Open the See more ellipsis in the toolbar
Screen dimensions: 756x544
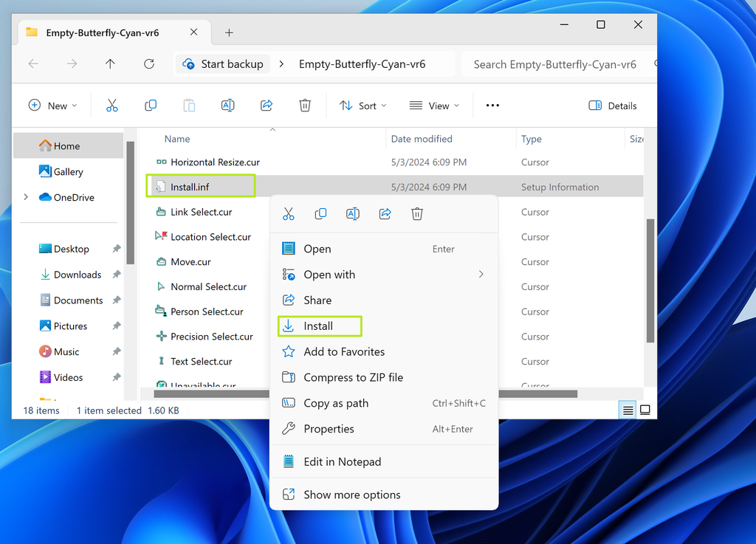pyautogui.click(x=492, y=106)
